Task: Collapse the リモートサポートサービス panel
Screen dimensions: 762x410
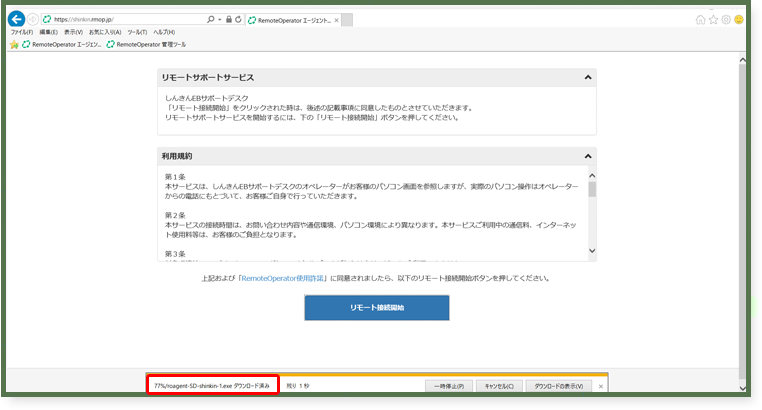Action: tap(587, 77)
